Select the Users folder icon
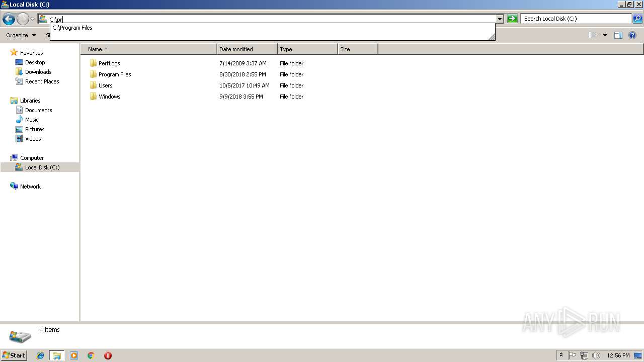 pyautogui.click(x=93, y=85)
